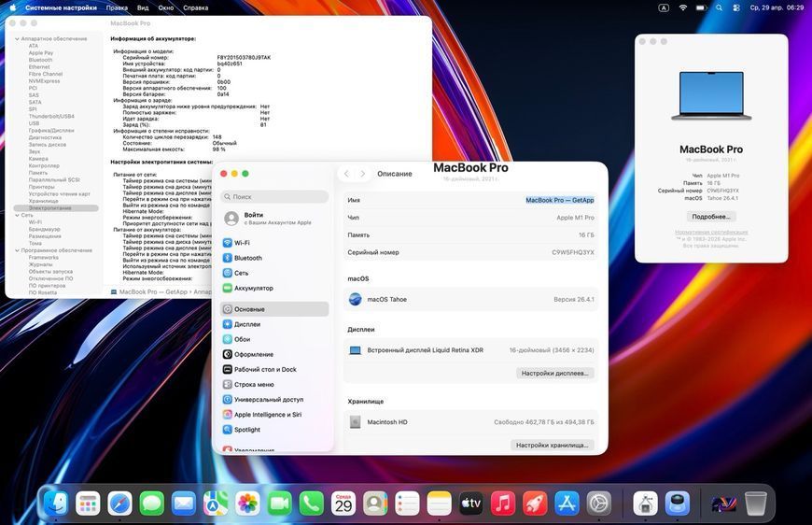Click Bluetooth icon in Settings sidebar
812x525 pixels.
click(x=228, y=258)
